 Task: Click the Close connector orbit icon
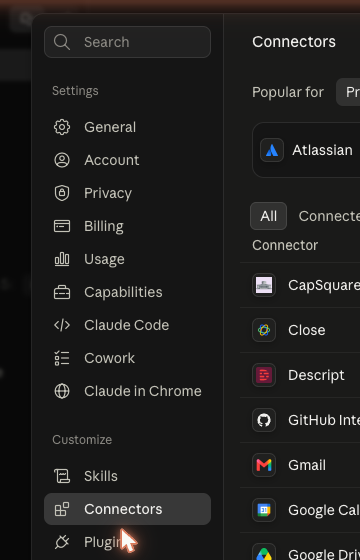click(x=264, y=330)
